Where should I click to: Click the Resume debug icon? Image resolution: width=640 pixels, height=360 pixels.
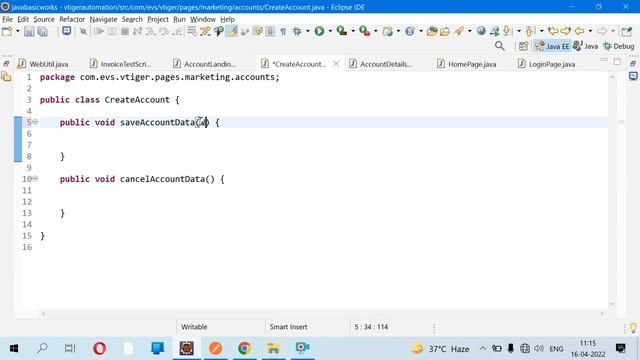pyautogui.click(x=98, y=31)
